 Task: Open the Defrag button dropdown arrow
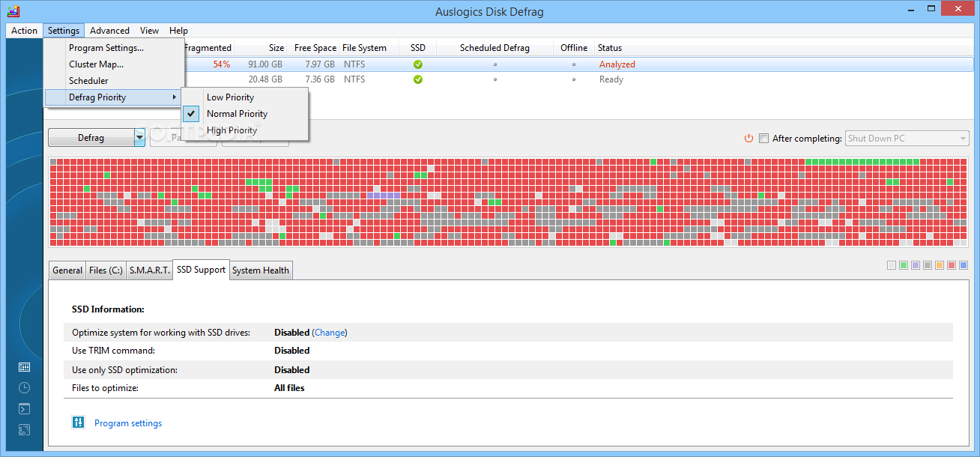(x=139, y=138)
